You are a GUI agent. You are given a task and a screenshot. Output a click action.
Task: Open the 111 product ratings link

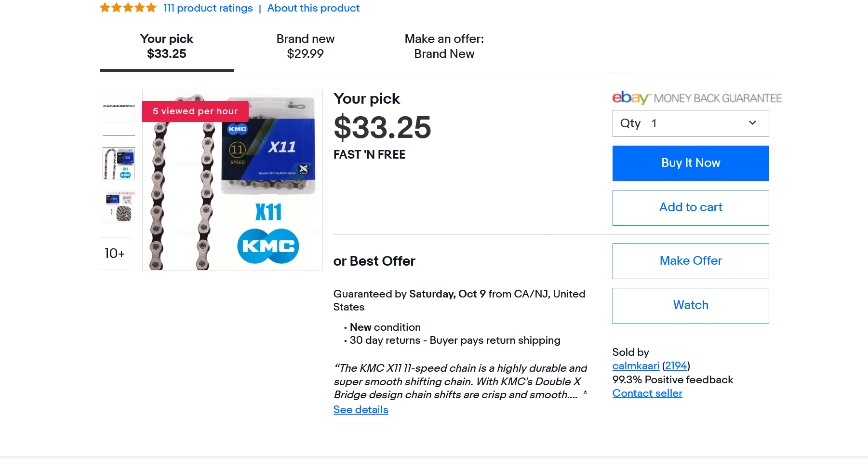coord(208,8)
